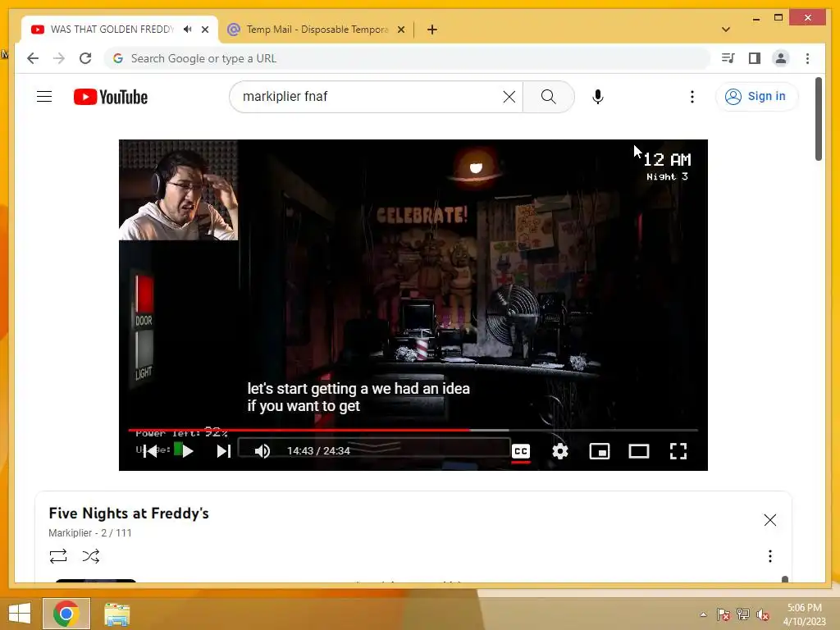Seek on the red video progress bar
Image resolution: width=840 pixels, height=630 pixels.
[x=413, y=430]
